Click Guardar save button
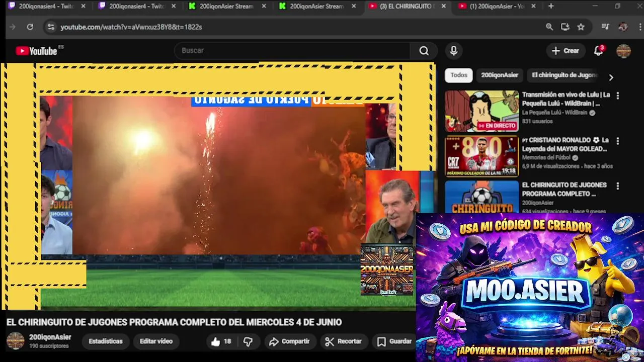 [394, 341]
